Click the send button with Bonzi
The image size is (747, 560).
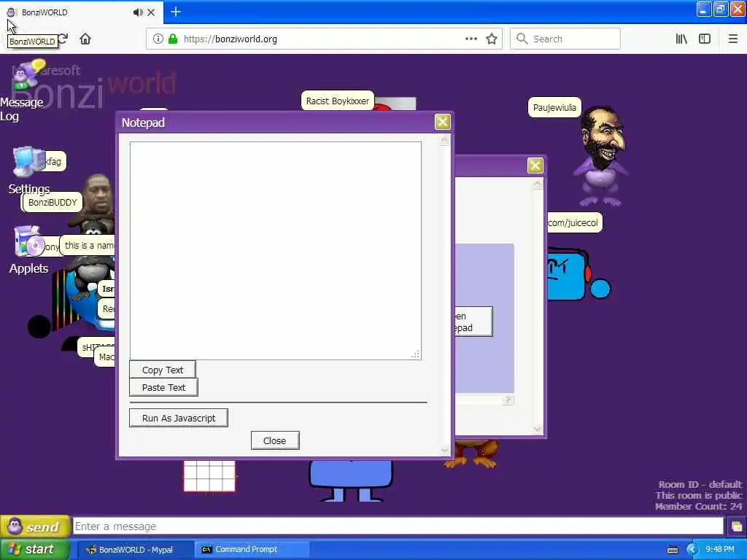(x=35, y=526)
